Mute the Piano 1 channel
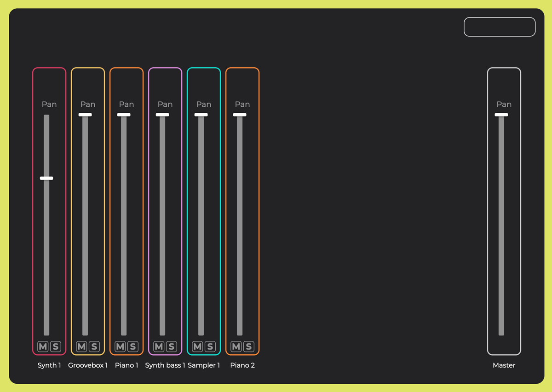 point(120,346)
